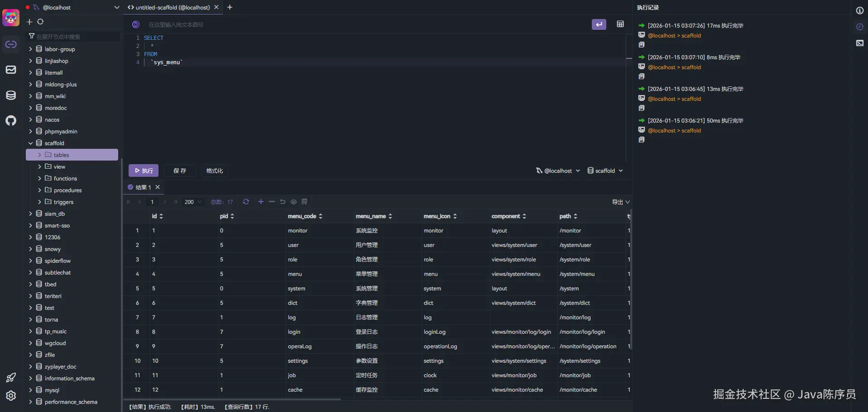868x412 pixels.
Task: Copy SQL of the 03:07:10 execution record
Action: (641, 76)
